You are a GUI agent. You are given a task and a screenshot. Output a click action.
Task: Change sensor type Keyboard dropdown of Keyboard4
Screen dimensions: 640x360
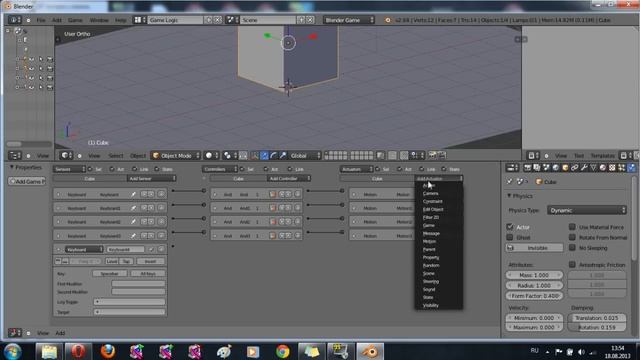(84, 249)
